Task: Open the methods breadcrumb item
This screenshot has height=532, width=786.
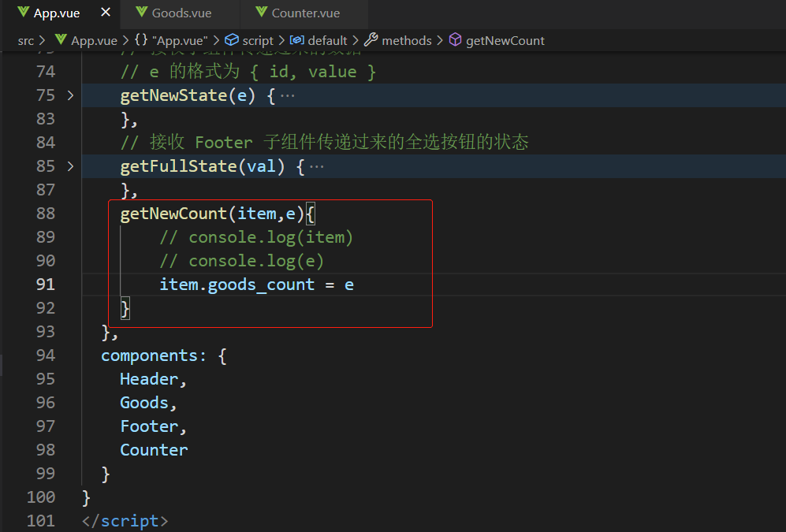Action: tap(407, 40)
